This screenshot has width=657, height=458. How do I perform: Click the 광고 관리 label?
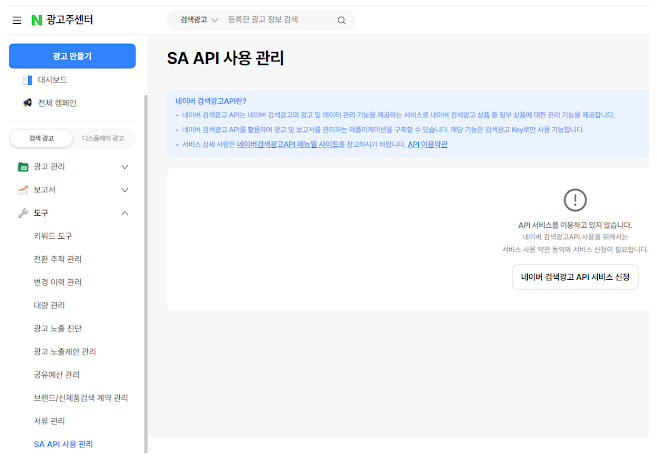click(49, 167)
